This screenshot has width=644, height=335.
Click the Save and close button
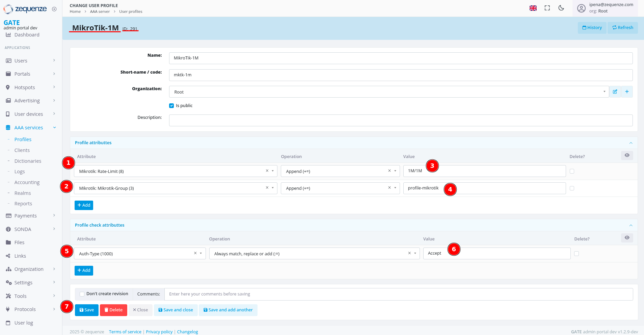[x=176, y=310]
